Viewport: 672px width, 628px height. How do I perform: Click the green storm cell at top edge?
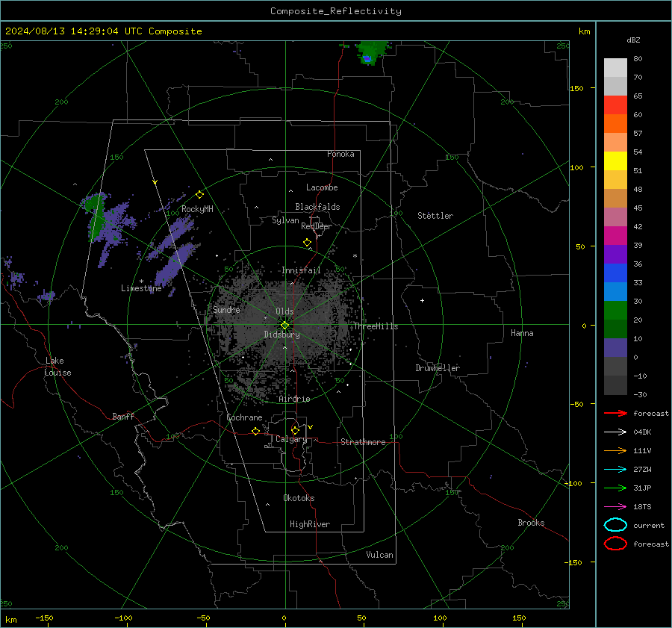click(371, 52)
